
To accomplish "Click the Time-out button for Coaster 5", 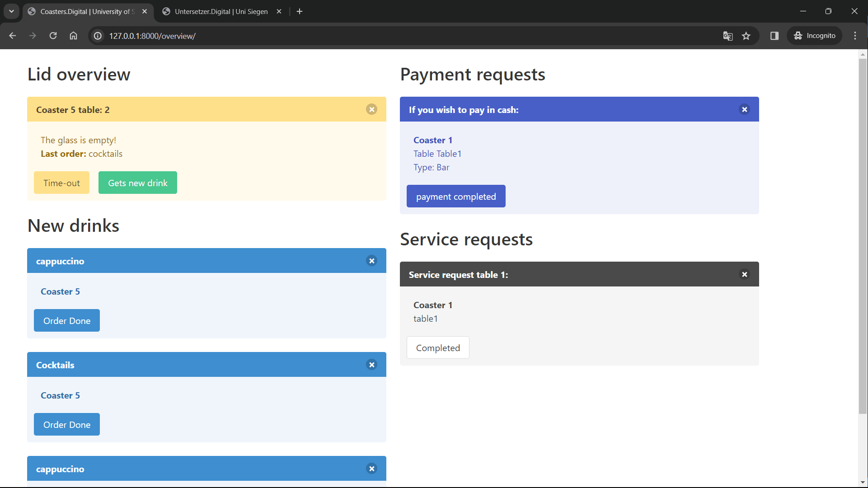I will pos(62,183).
